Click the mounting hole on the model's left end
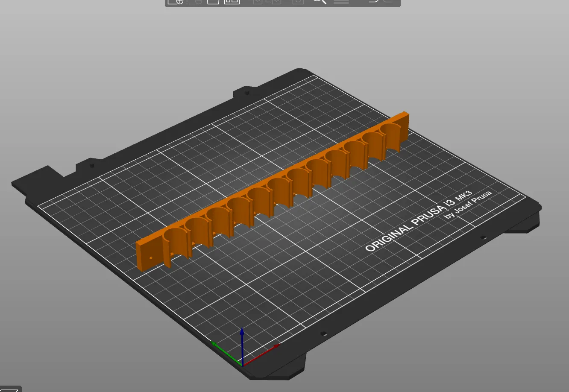The width and height of the screenshot is (569, 392). pos(151,258)
